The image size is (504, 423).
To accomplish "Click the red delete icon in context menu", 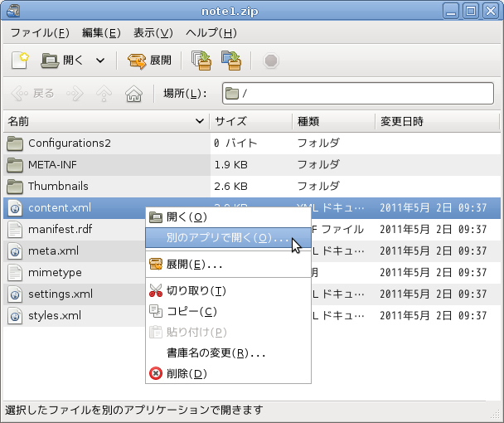I will pos(156,373).
